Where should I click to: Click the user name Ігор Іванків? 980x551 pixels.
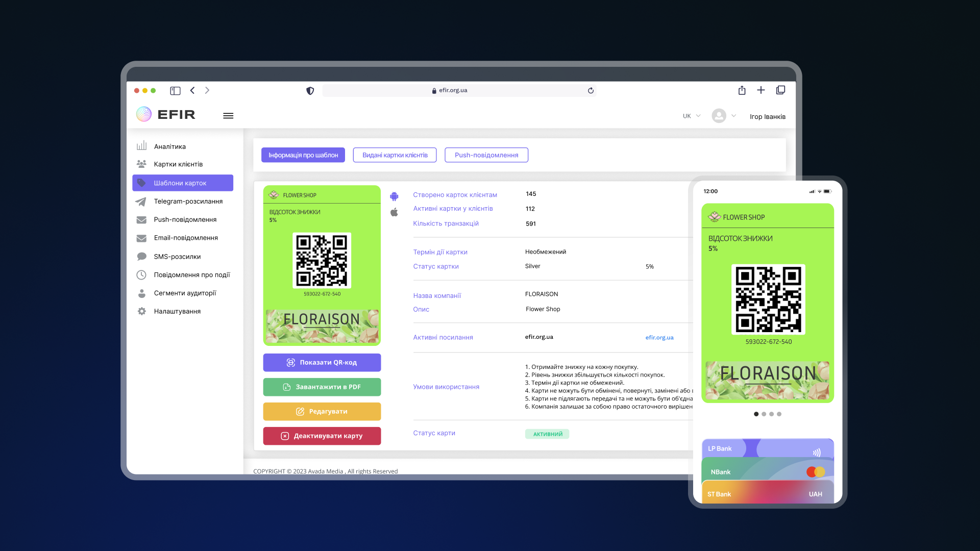coord(767,117)
